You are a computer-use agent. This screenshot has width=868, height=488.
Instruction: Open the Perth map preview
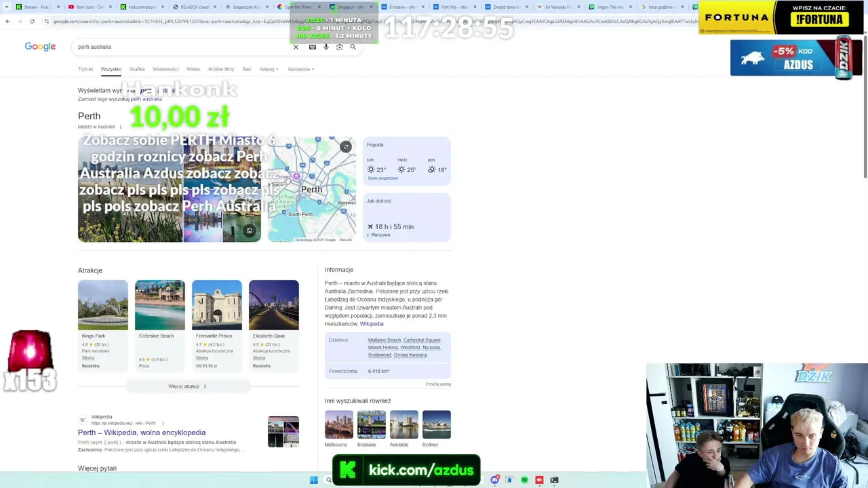tap(311, 190)
